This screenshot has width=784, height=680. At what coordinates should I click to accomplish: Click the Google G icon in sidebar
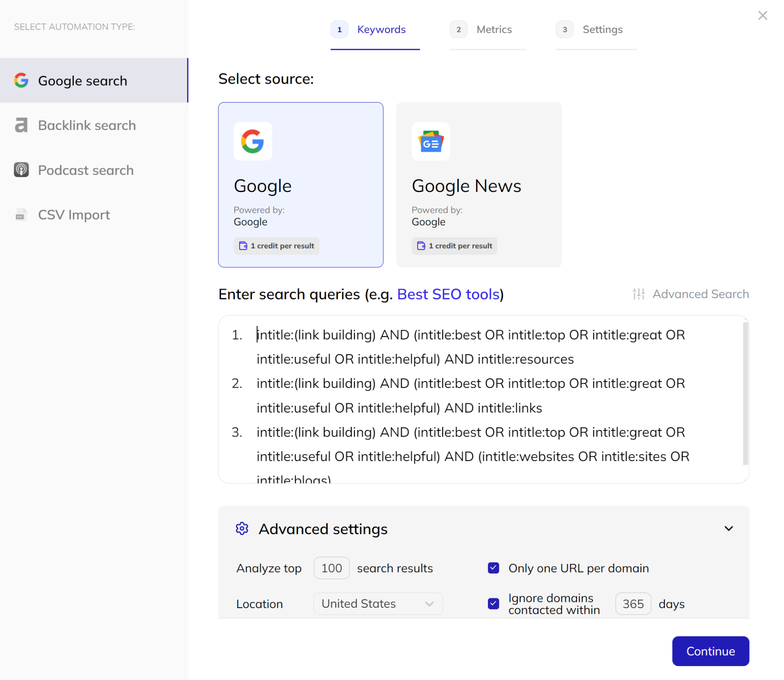tap(21, 80)
